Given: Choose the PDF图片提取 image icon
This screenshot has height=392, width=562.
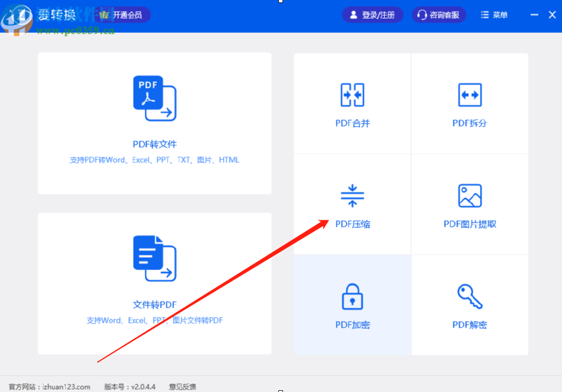Looking at the screenshot, I should coord(470,196).
